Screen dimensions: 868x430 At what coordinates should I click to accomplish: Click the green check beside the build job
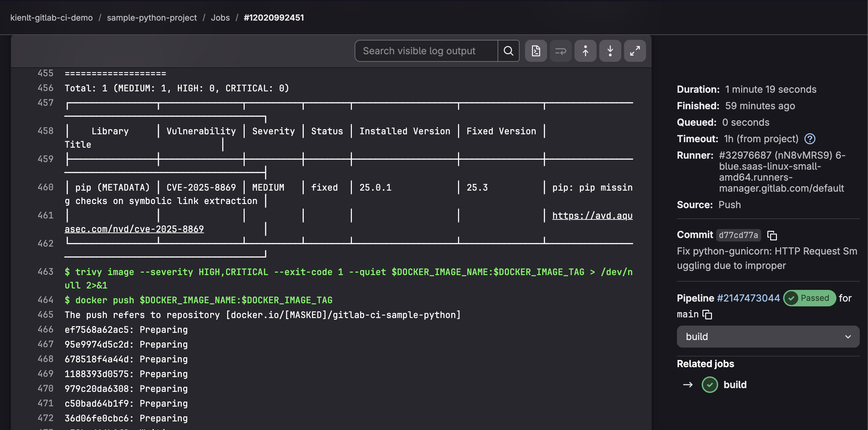coord(710,385)
